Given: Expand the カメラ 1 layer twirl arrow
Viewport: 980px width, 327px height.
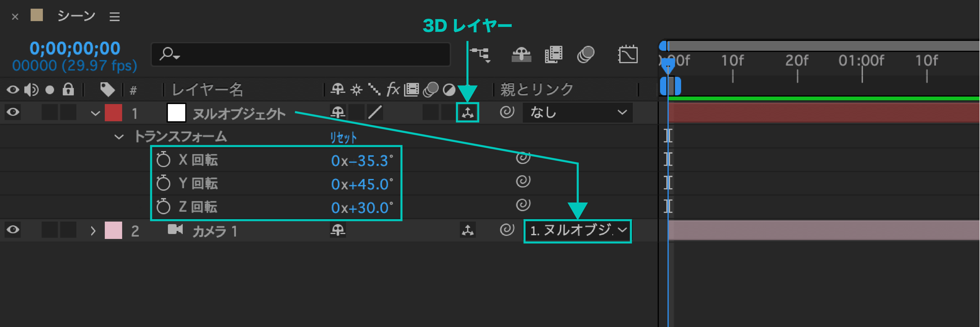Looking at the screenshot, I should [93, 231].
